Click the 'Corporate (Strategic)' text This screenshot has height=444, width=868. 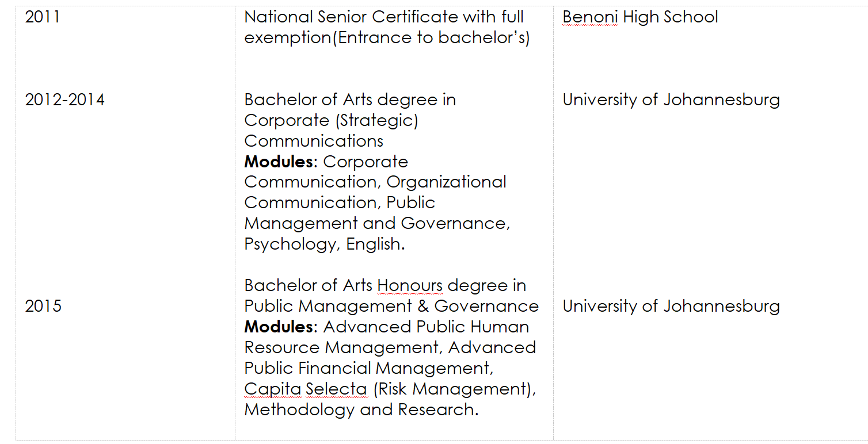click(331, 121)
